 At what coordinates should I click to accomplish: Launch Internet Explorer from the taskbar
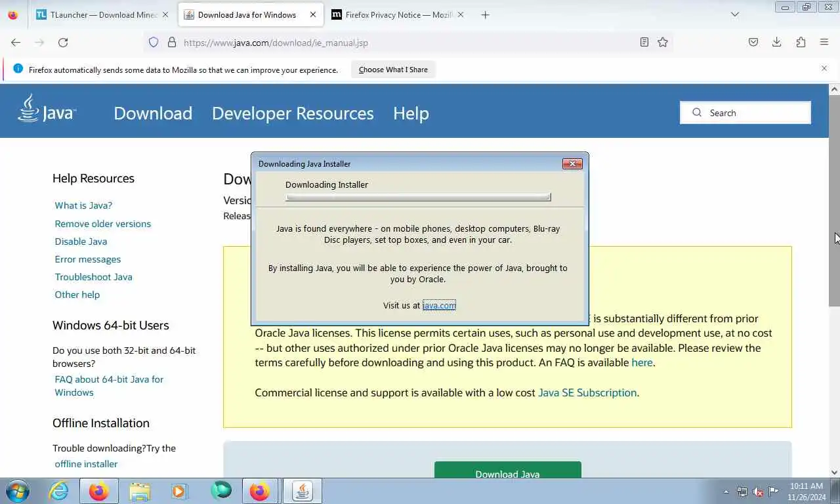coord(58,491)
